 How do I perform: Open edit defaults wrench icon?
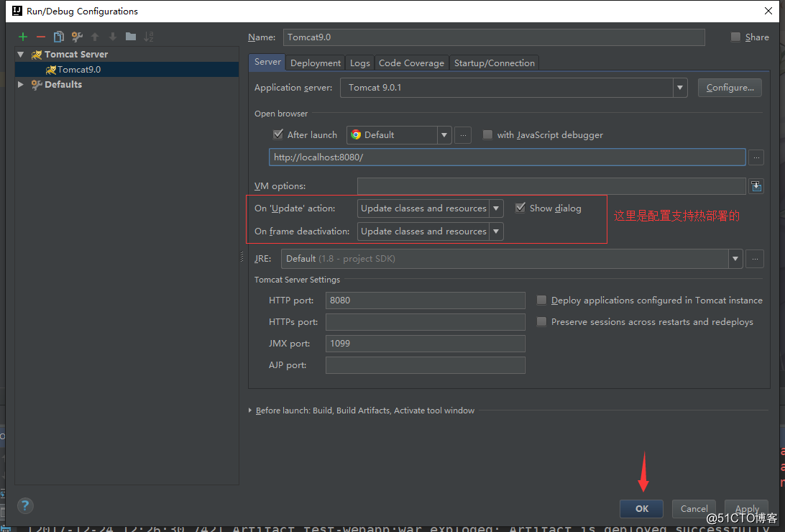[x=77, y=37]
